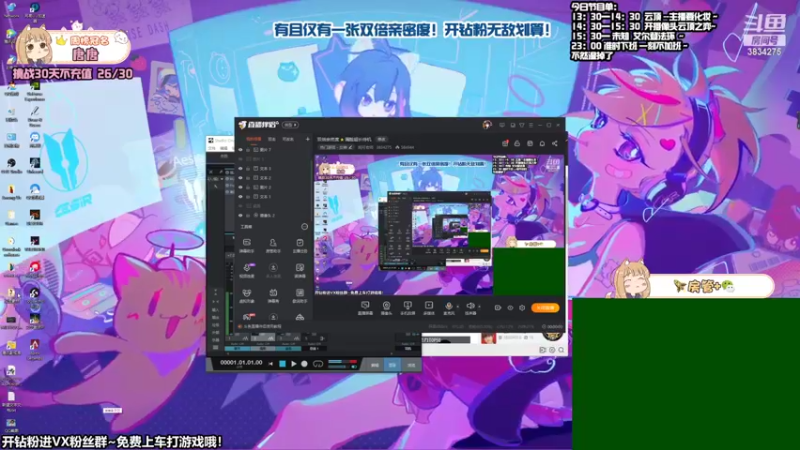The width and height of the screenshot is (800, 450).
Task: Toggle the lock on the 文本3 layer
Action: (x=248, y=168)
